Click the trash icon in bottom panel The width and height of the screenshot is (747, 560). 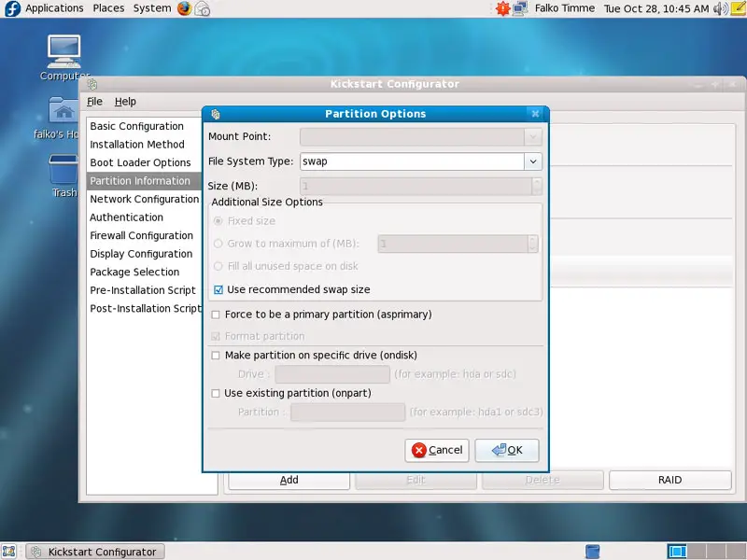coord(592,552)
